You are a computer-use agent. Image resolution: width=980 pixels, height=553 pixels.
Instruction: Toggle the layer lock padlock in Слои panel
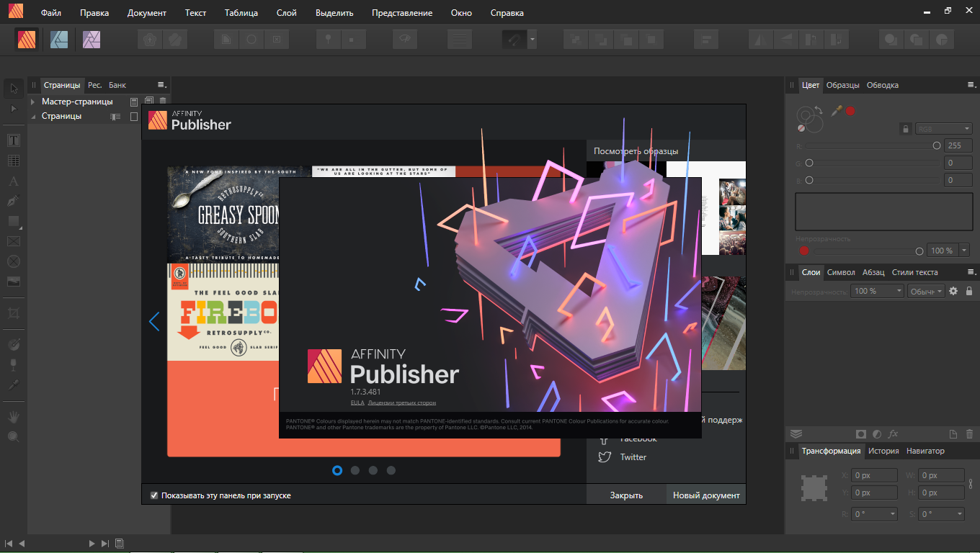tap(969, 291)
